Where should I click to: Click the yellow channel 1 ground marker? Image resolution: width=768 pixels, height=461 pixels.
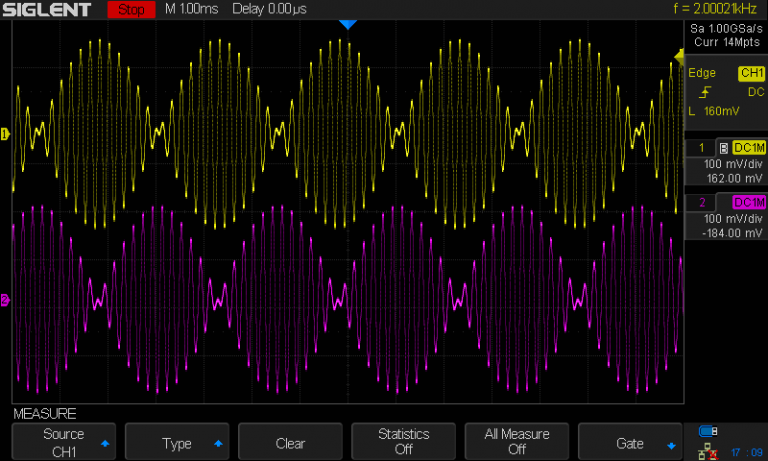[5, 134]
